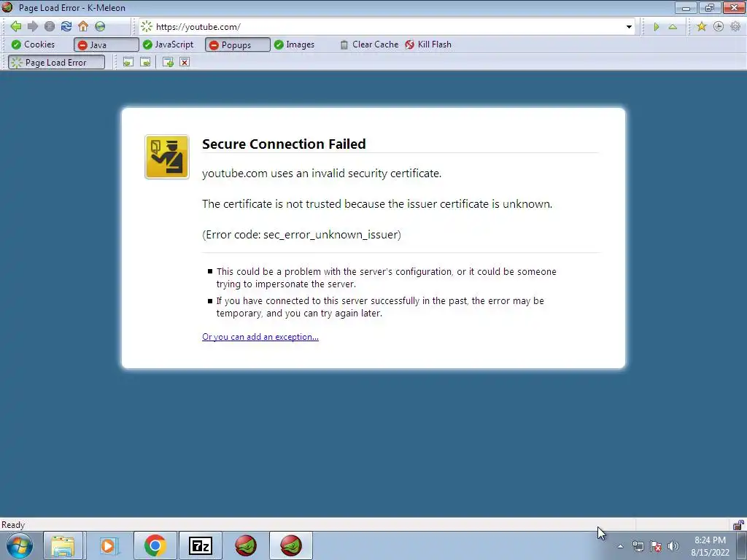Click the volume speaker tray icon
This screenshot has width=747, height=560.
[673, 546]
